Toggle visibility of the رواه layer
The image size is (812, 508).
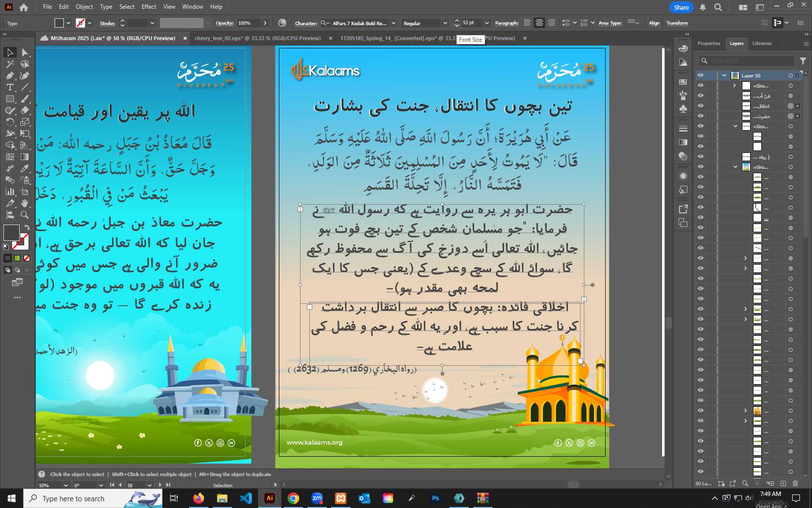coord(700,157)
